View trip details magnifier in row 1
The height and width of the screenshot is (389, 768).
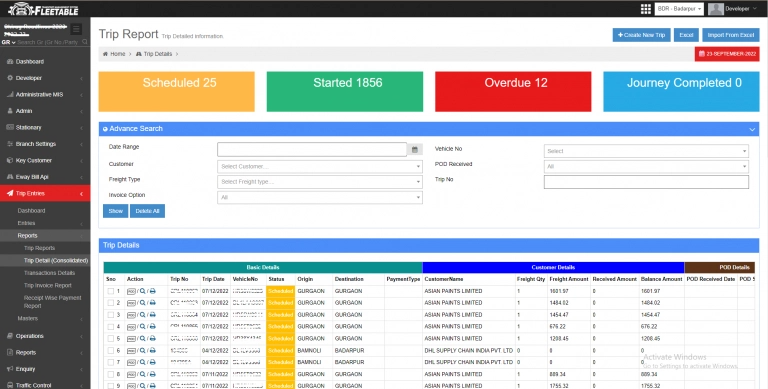pos(143,291)
